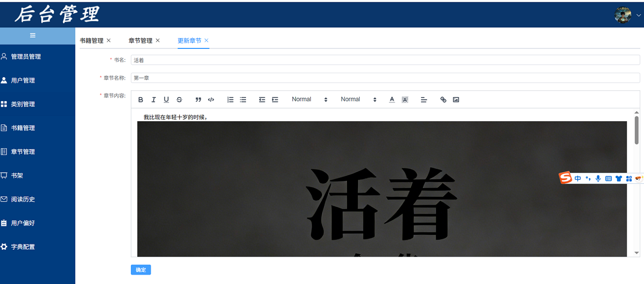Toggle Chinese/English mode on Sogou input bar
Screen dimensions: 644x284
[578, 178]
